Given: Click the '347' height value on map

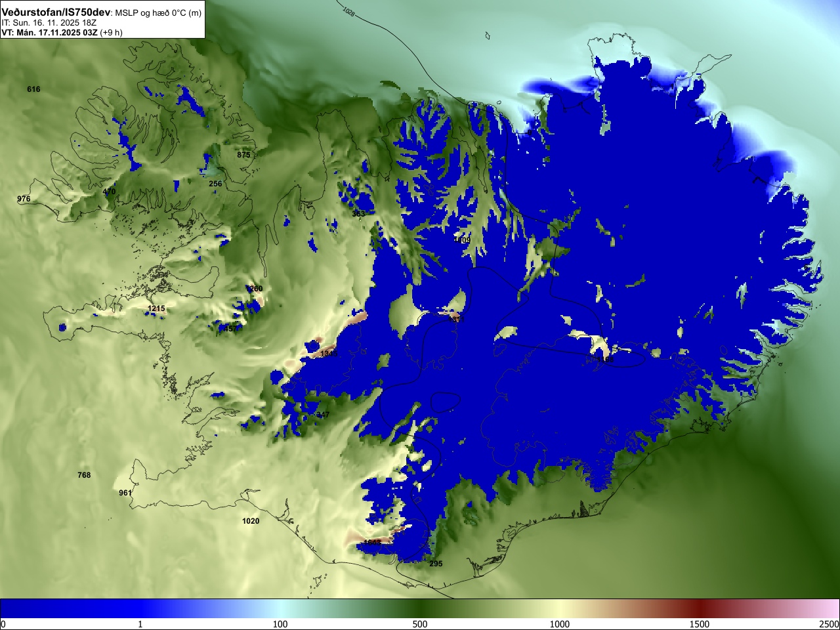Looking at the screenshot, I should click(323, 415).
